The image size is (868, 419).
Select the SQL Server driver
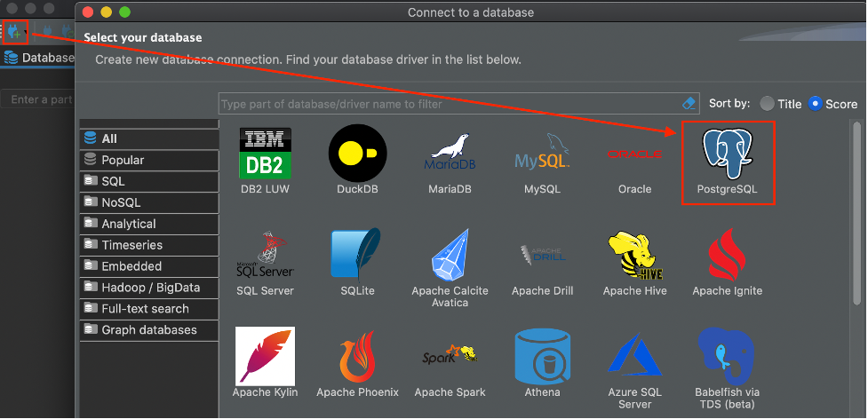click(265, 254)
